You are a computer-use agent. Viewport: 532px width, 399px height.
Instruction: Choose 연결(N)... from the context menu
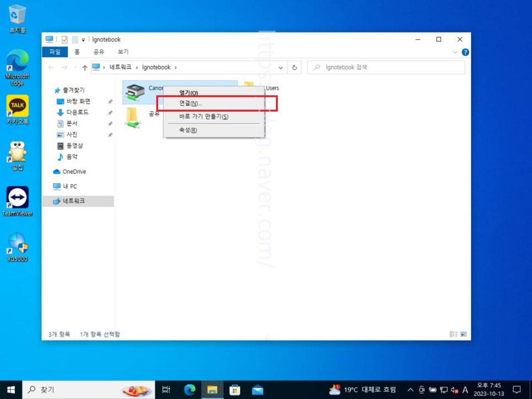click(191, 103)
